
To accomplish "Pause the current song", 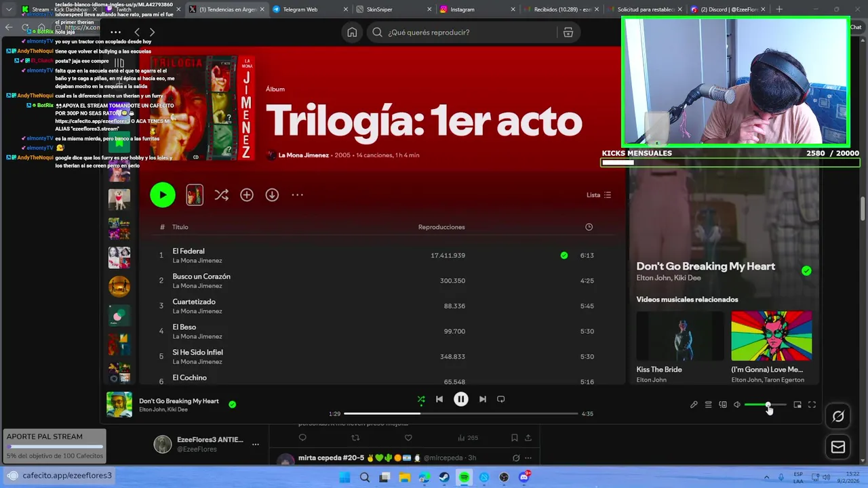I will tap(461, 399).
